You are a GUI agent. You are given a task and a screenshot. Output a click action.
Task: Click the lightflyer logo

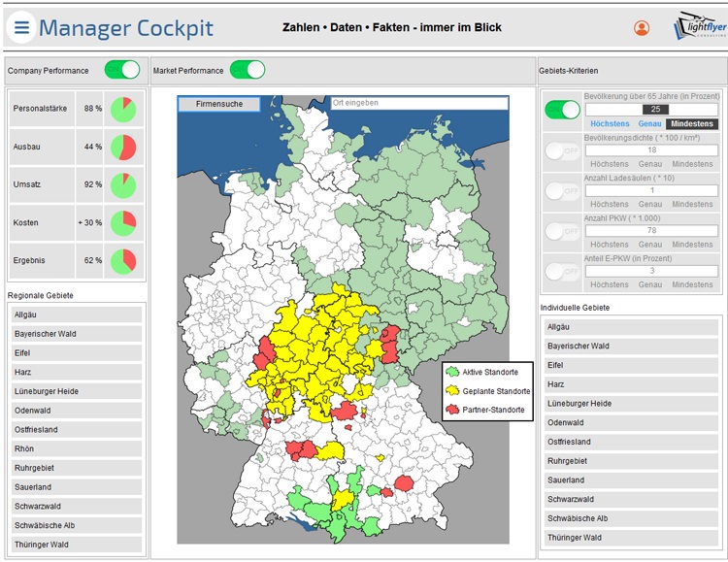(x=699, y=27)
